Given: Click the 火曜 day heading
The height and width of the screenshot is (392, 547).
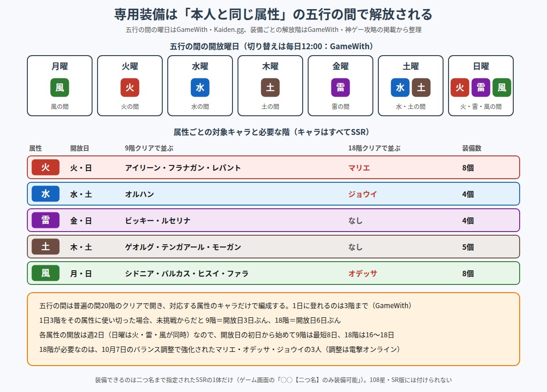Looking at the screenshot, I should [130, 67].
